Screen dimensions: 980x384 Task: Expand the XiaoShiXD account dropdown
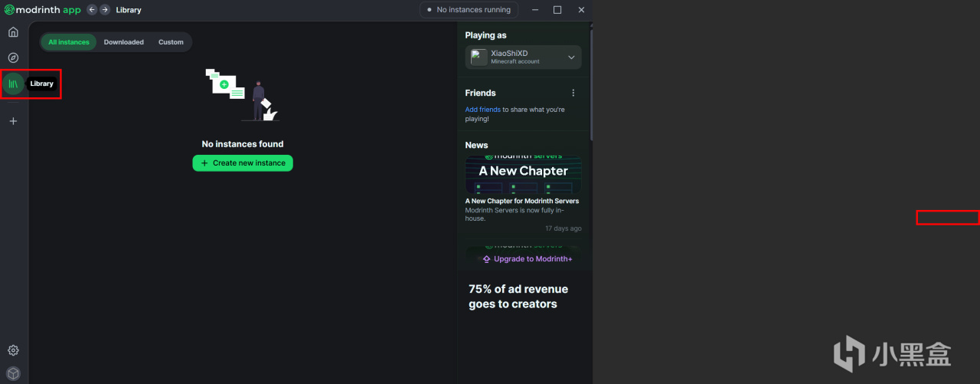[x=571, y=57]
